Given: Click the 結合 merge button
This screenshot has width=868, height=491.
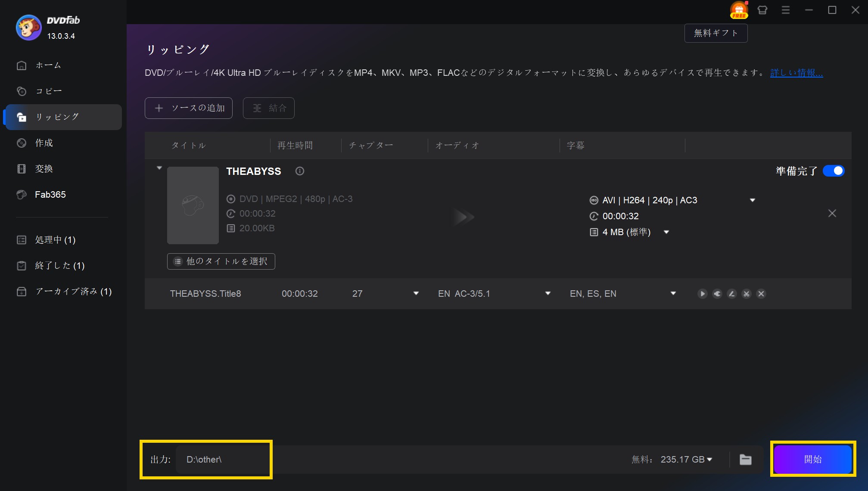Looking at the screenshot, I should (x=269, y=108).
